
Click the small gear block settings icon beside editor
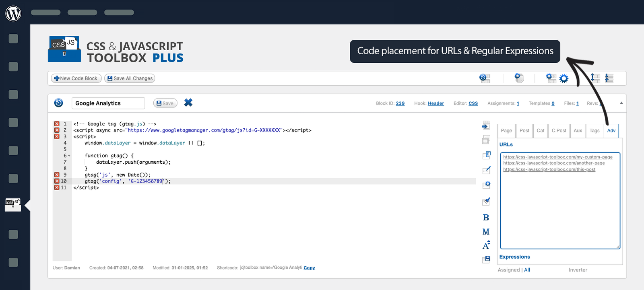pos(486,185)
